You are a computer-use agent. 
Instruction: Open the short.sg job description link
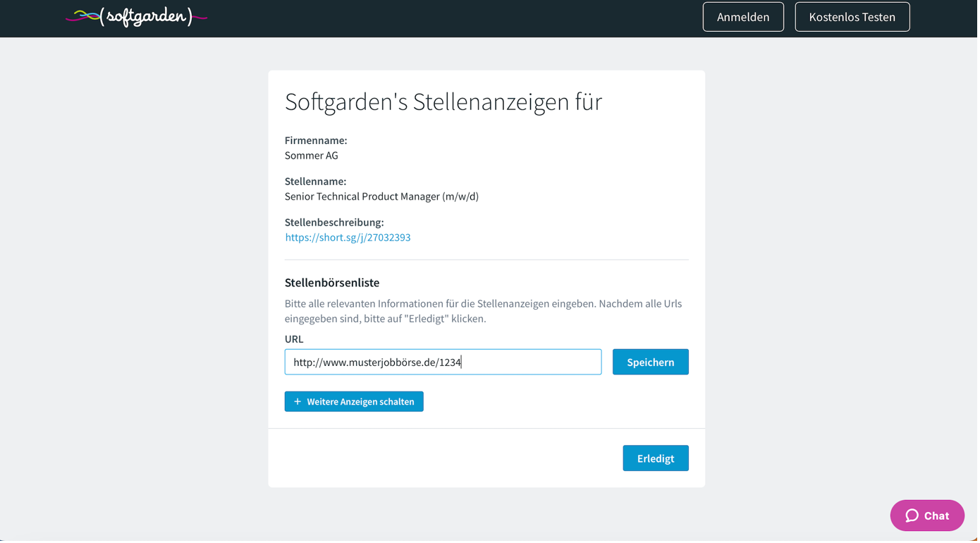click(348, 238)
